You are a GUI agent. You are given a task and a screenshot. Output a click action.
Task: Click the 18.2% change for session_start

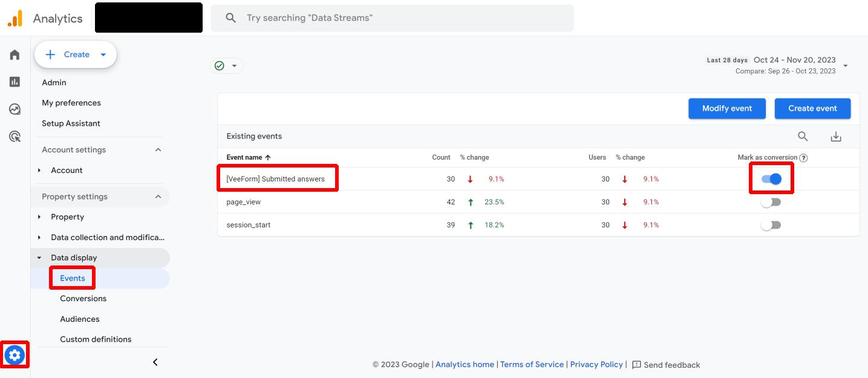click(x=494, y=225)
